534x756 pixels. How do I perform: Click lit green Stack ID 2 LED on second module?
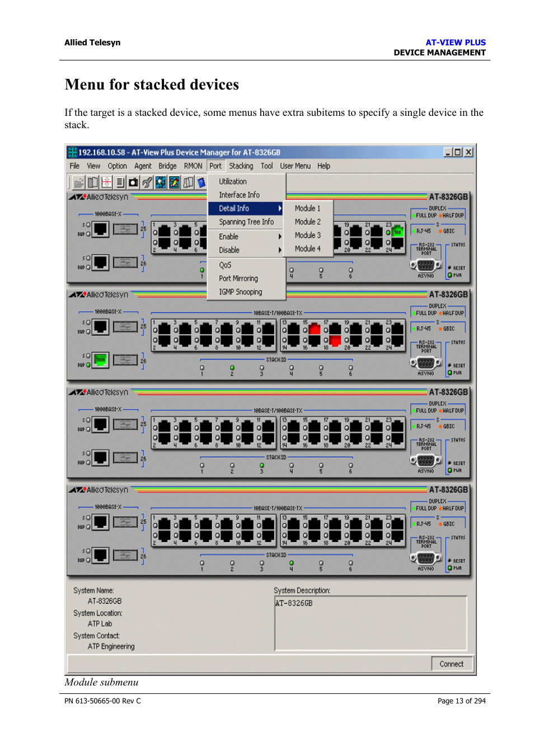[232, 368]
